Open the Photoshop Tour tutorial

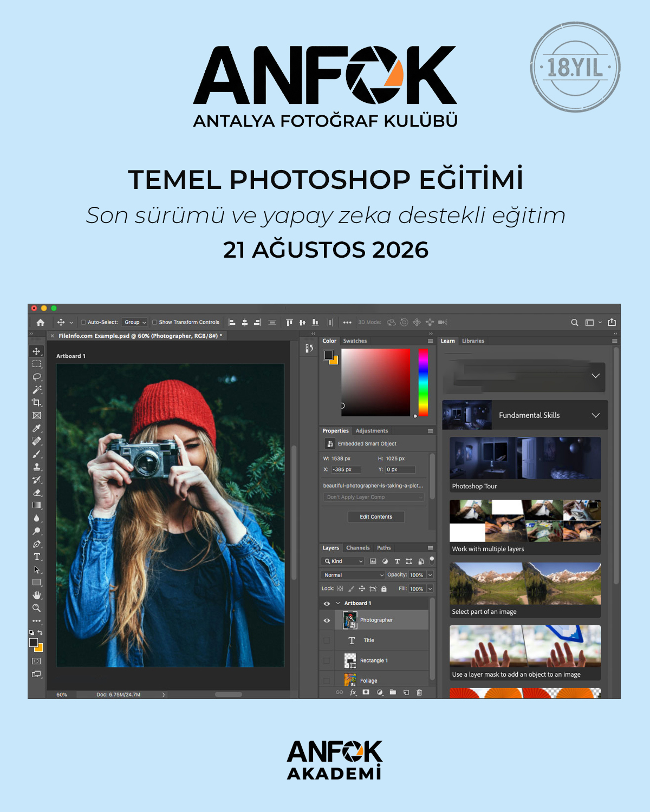(525, 464)
